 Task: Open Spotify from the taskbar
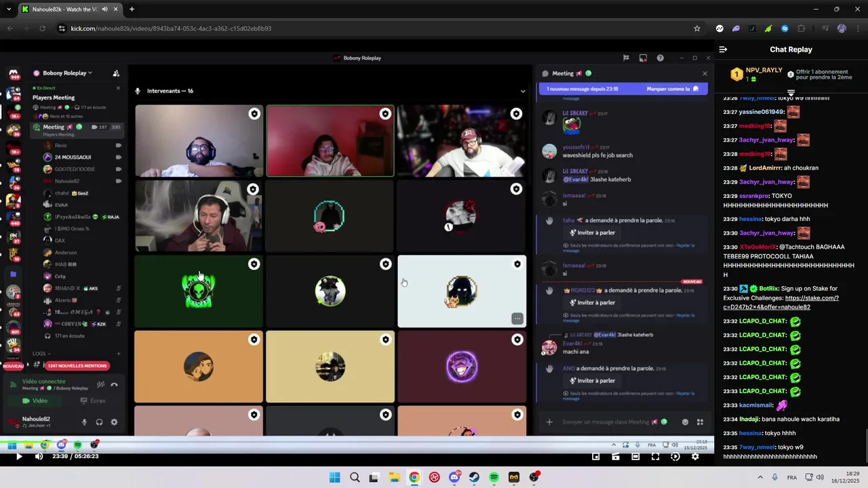point(494,477)
